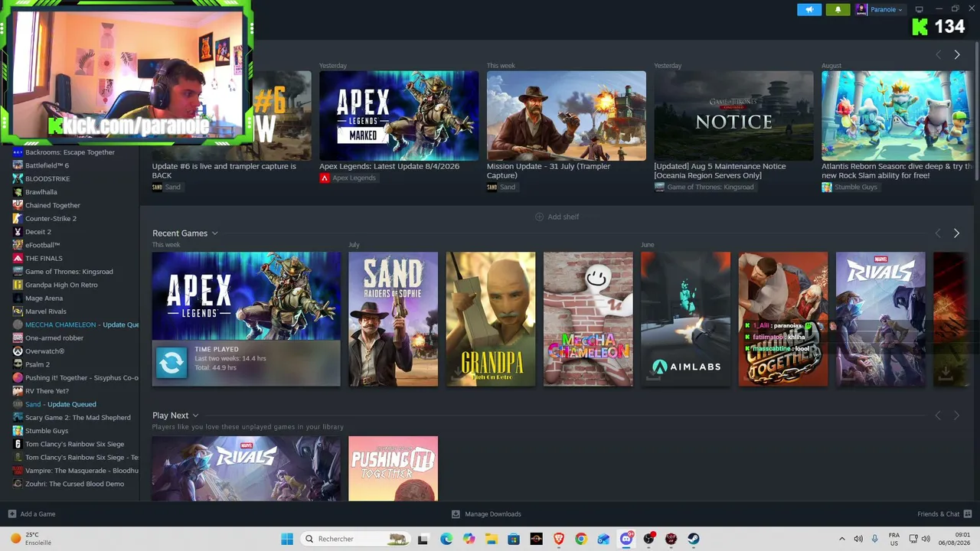Select Mage Arena in library list
This screenshot has width=980, height=551.
[44, 298]
